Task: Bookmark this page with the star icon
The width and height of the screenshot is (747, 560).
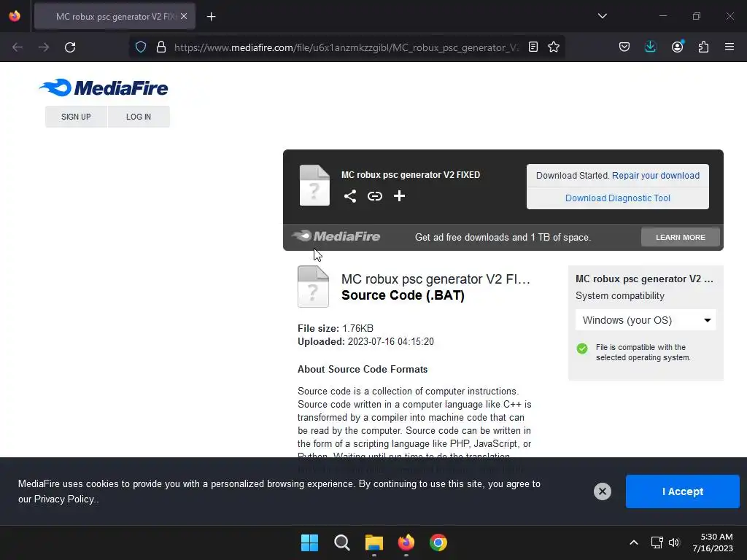Action: (554, 47)
